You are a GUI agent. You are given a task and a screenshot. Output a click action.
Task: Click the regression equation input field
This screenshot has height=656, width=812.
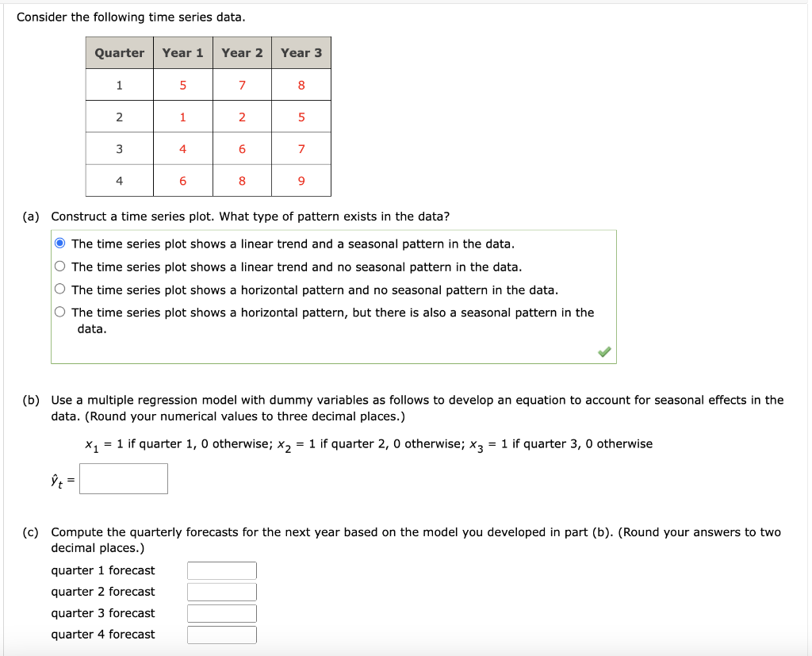point(124,478)
